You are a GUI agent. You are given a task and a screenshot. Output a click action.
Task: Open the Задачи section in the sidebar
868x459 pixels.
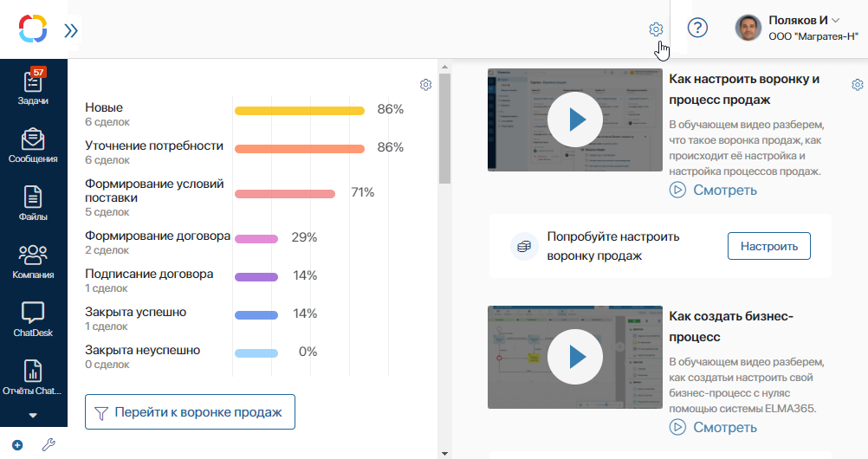tap(33, 87)
